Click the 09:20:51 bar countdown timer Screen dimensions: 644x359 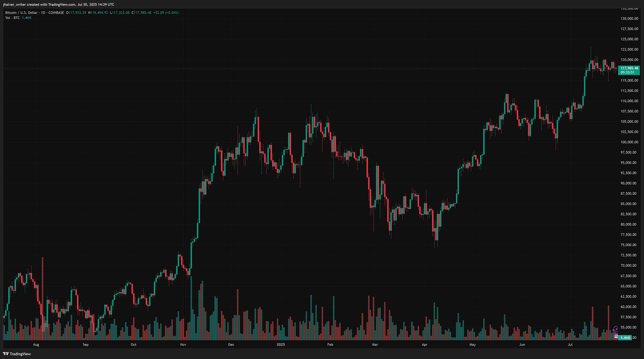(x=627, y=72)
